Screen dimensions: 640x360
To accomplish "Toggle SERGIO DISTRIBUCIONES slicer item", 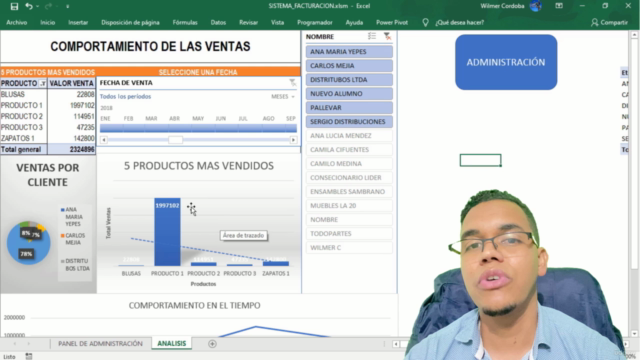I will [x=349, y=122].
